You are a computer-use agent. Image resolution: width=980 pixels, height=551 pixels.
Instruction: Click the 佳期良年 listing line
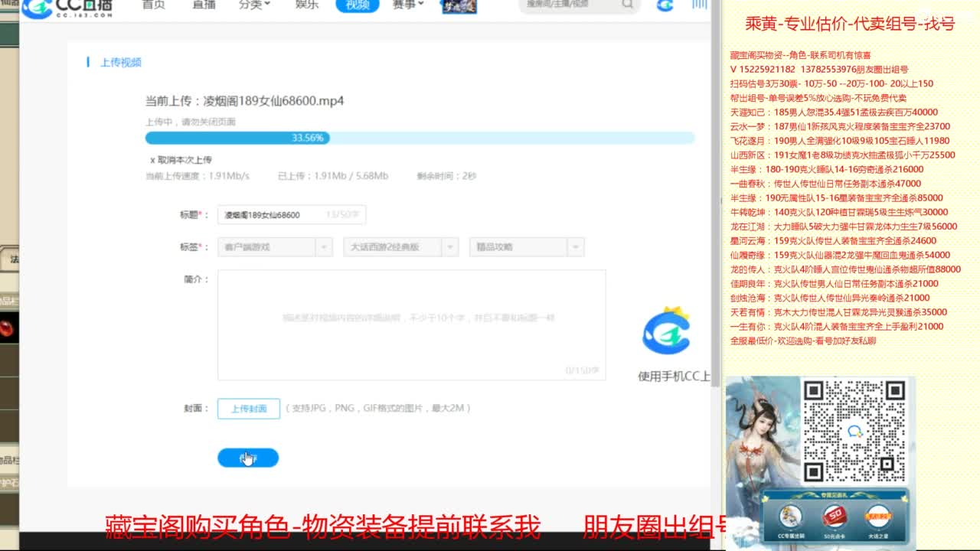tap(835, 284)
